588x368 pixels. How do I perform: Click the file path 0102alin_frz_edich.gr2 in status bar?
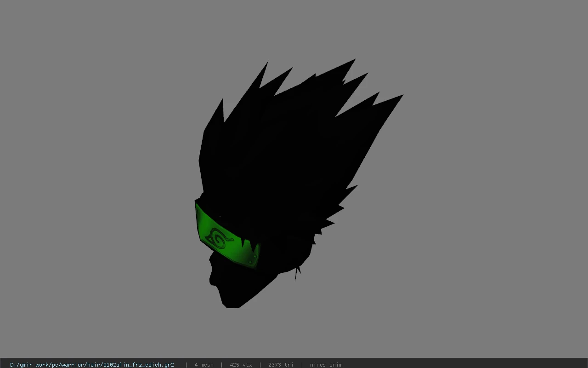[x=92, y=365]
